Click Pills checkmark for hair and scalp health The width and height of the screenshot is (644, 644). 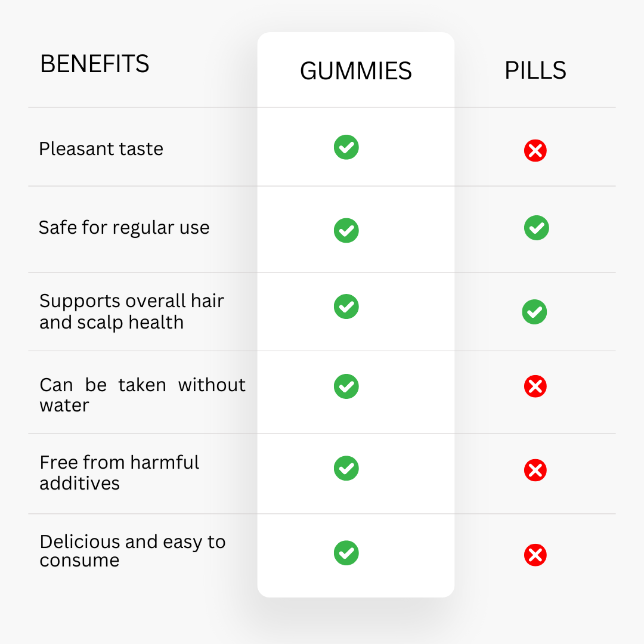pos(534,312)
